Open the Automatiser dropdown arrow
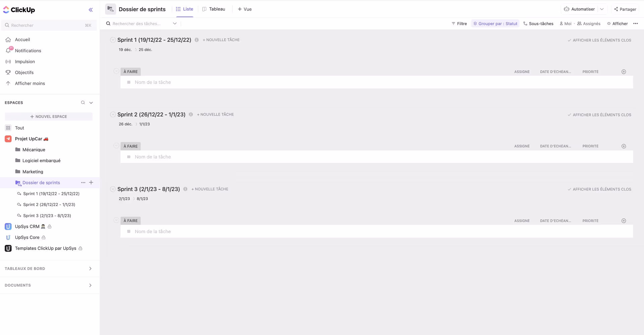This screenshot has height=335, width=644. (x=602, y=9)
